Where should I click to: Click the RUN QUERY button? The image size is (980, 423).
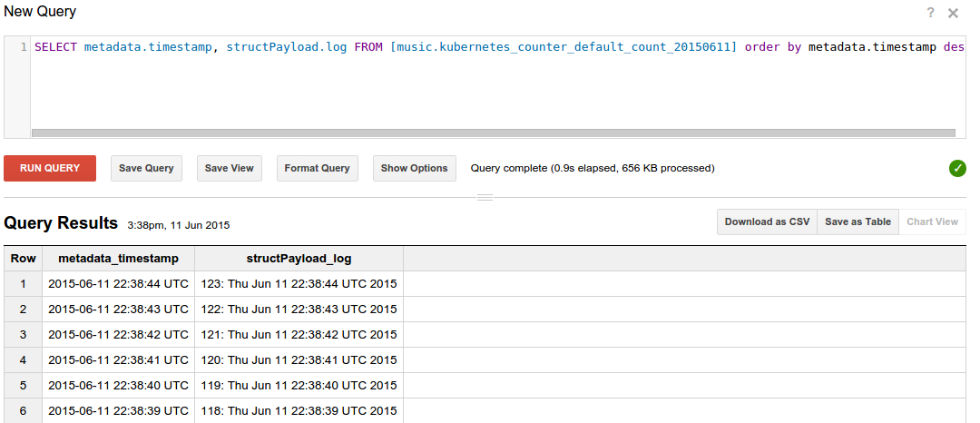click(50, 168)
